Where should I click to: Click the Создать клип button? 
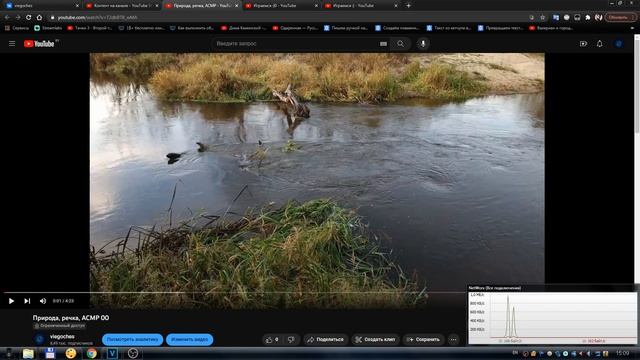[375, 339]
